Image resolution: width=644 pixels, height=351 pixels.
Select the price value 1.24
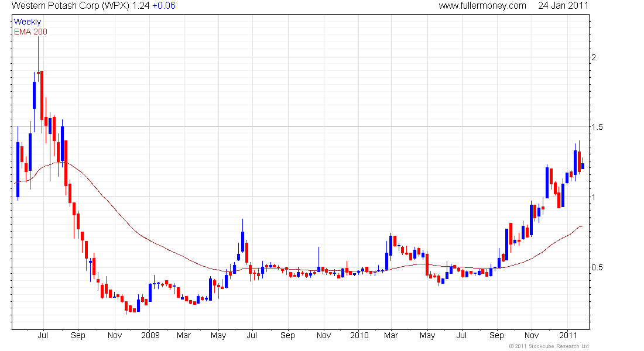141,6
